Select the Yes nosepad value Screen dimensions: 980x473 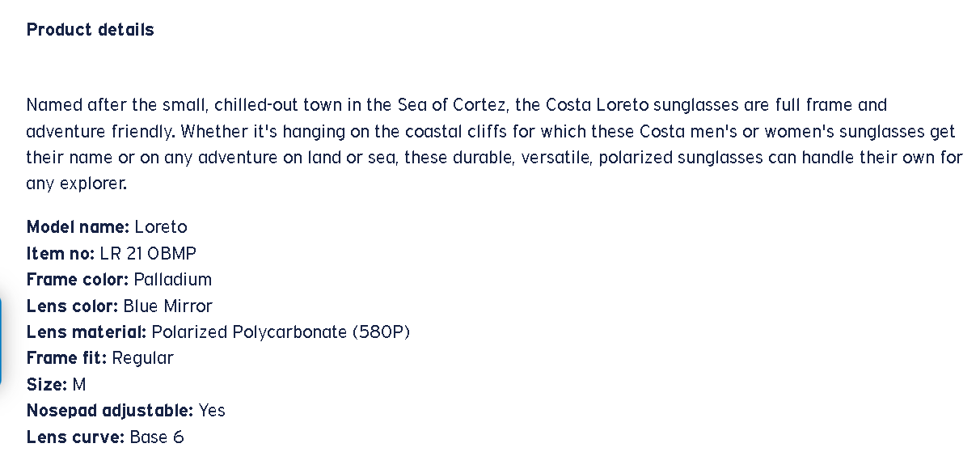coord(212,411)
